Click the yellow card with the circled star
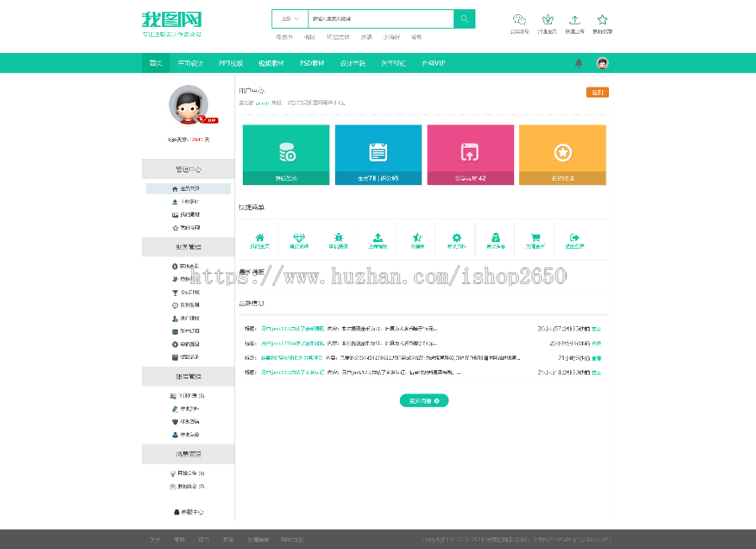 [563, 155]
